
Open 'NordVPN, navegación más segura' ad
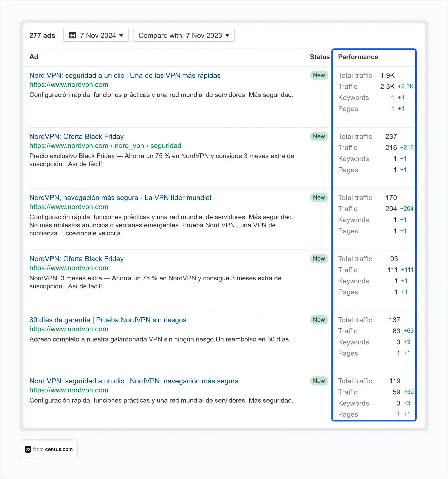coord(120,198)
